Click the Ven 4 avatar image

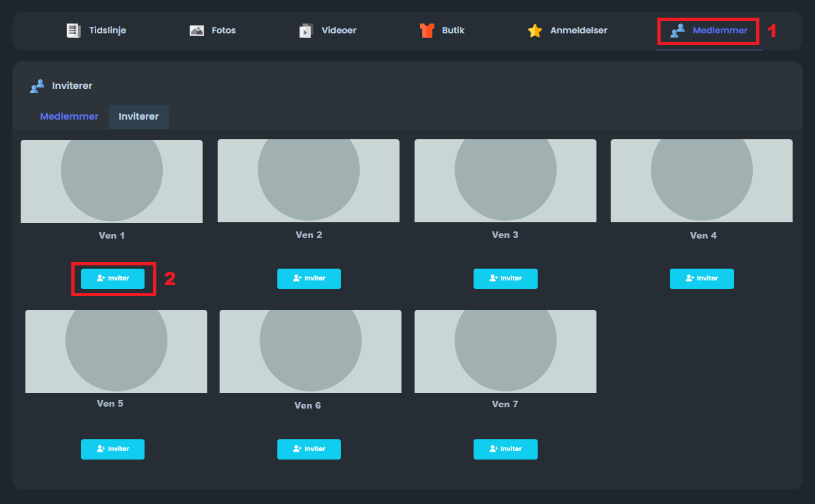[x=702, y=181]
